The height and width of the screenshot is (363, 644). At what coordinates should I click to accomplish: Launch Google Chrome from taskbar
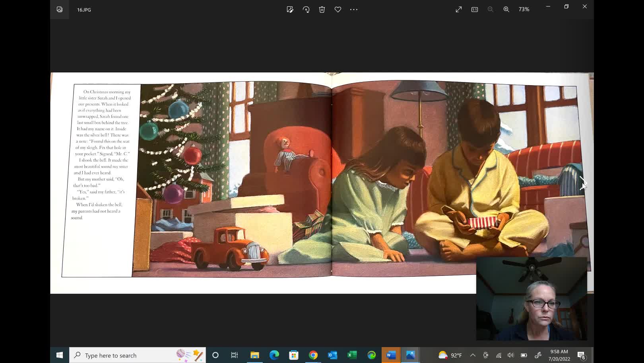313,355
